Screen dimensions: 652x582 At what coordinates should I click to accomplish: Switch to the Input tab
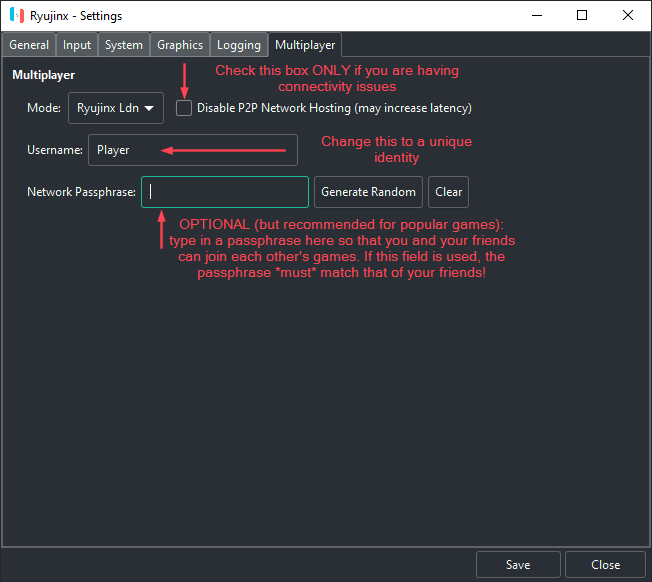coord(77,44)
